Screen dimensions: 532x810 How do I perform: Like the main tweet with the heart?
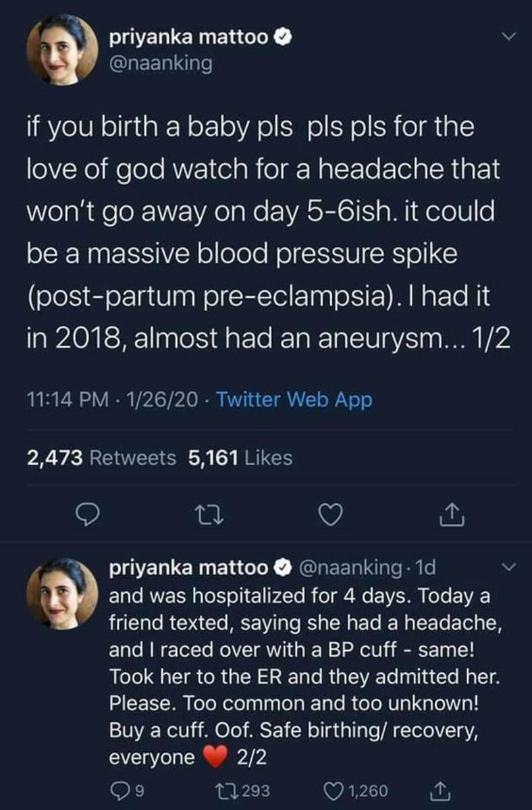[x=331, y=516]
